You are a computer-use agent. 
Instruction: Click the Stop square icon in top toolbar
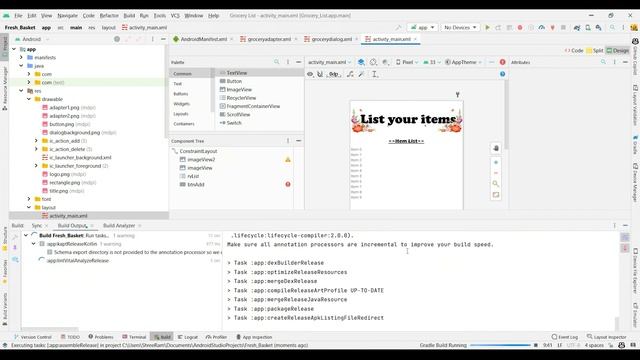(563, 27)
